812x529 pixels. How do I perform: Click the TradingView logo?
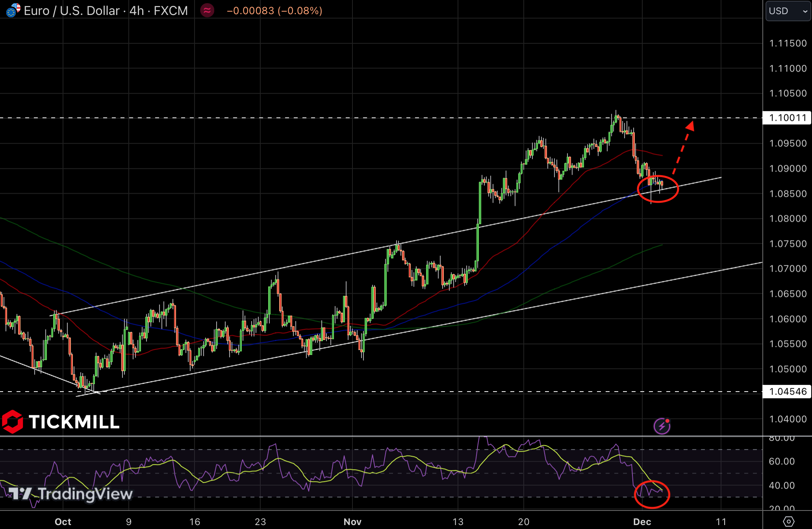[x=71, y=494]
